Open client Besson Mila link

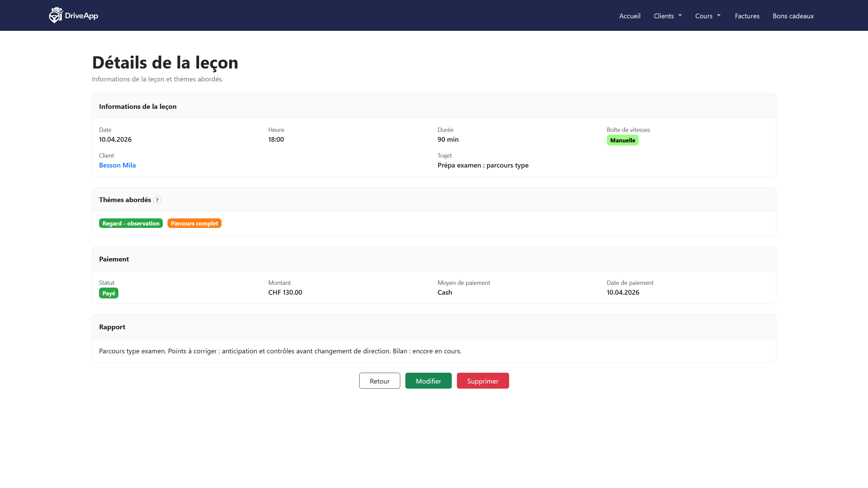coord(117,165)
